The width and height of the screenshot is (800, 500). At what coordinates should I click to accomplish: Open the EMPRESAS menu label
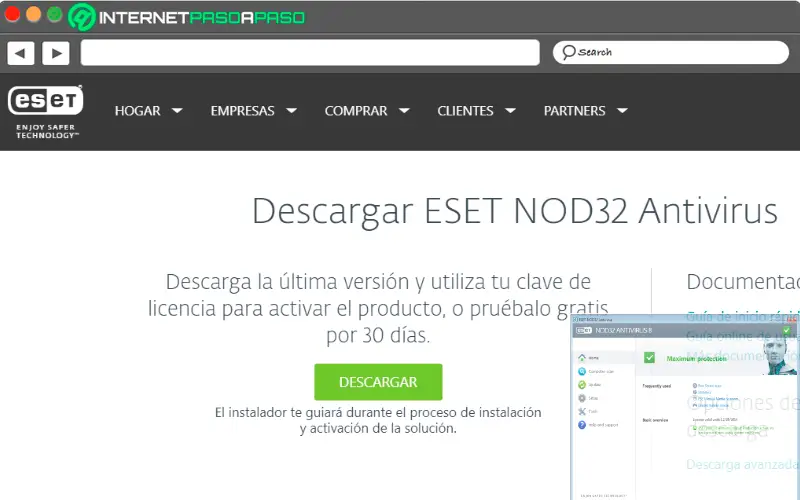(242, 111)
